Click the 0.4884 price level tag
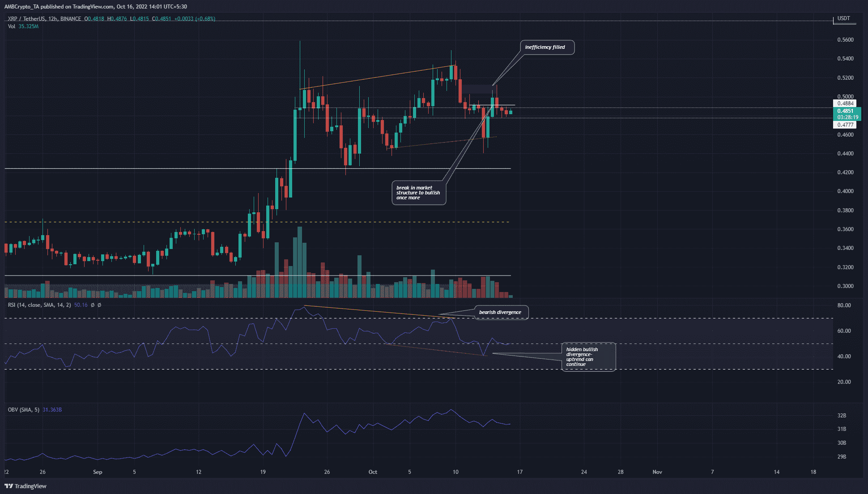The height and width of the screenshot is (494, 868). pos(845,103)
